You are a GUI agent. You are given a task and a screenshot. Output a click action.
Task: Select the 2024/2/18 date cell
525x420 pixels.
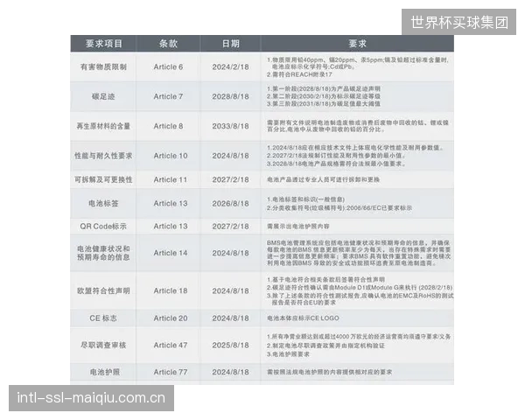[230, 67]
